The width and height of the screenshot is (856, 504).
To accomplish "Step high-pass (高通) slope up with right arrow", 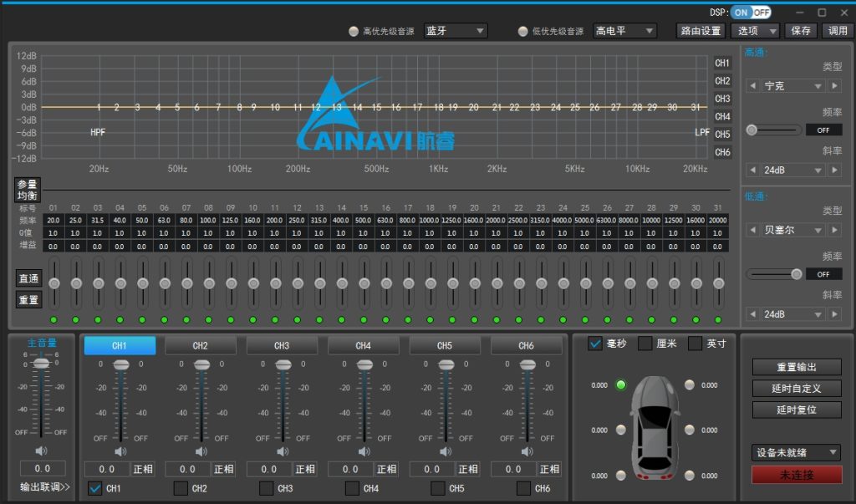I will coord(835,170).
